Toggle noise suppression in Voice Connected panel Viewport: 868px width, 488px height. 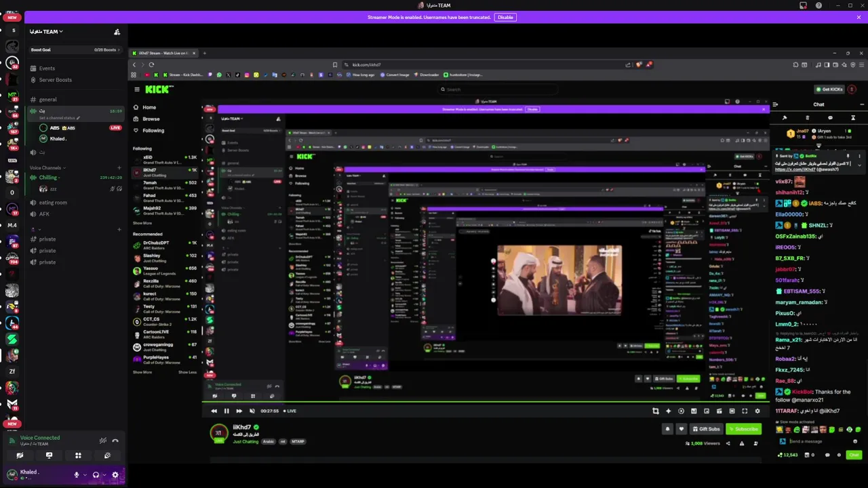pyautogui.click(x=103, y=441)
